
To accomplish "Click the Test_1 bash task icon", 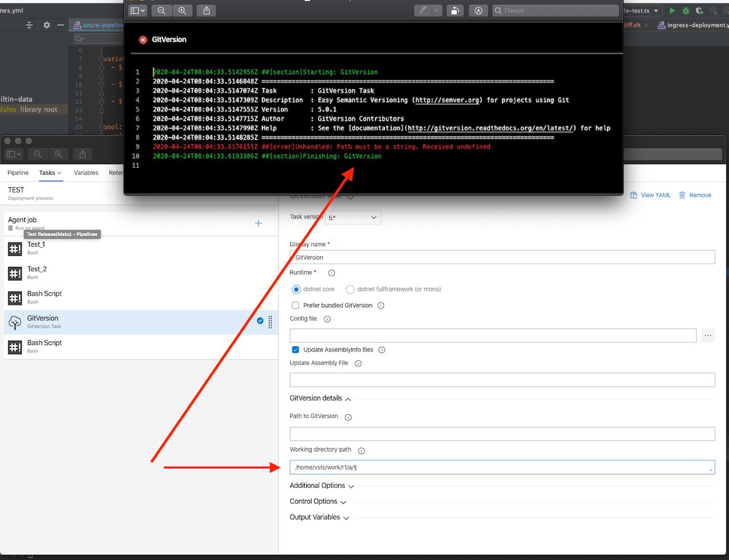I will [15, 248].
